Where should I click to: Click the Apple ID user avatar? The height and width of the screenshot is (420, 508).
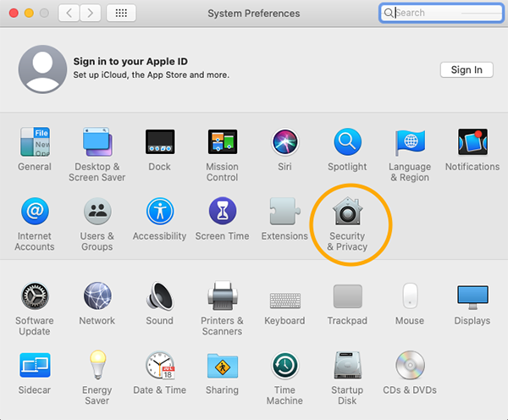click(42, 69)
